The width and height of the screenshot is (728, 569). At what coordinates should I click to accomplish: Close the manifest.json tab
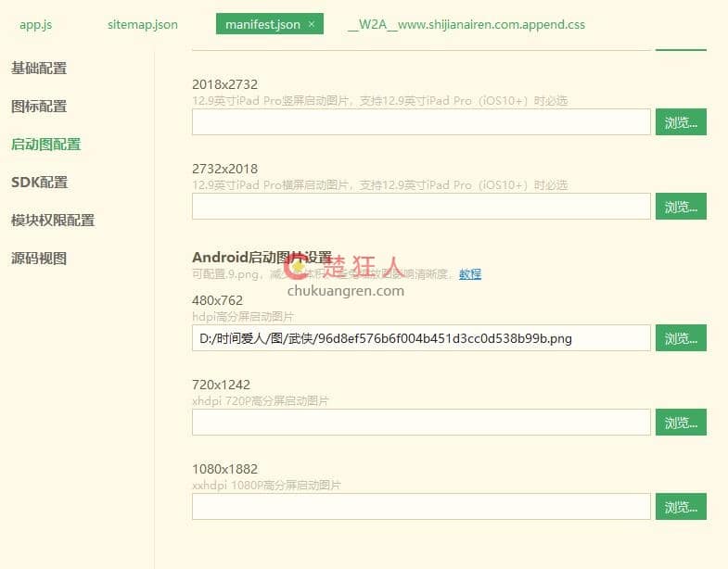pyautogui.click(x=312, y=24)
